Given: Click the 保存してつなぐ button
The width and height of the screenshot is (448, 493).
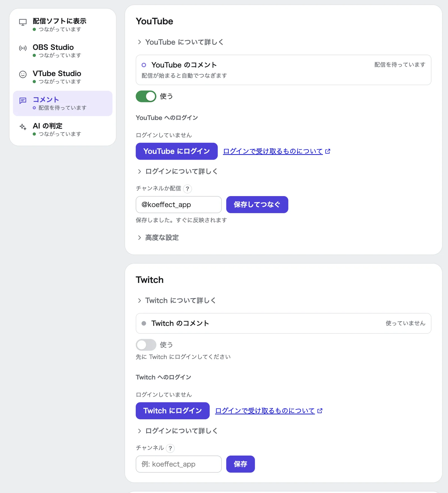Looking at the screenshot, I should [257, 204].
